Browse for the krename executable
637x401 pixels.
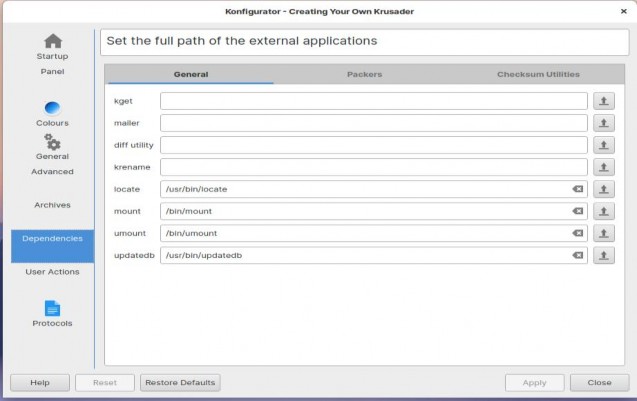604,167
